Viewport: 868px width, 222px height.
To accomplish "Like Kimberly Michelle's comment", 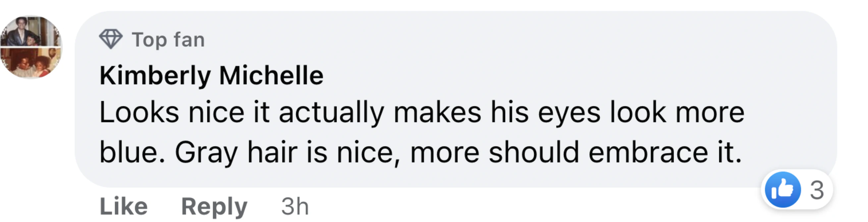I will click(124, 206).
